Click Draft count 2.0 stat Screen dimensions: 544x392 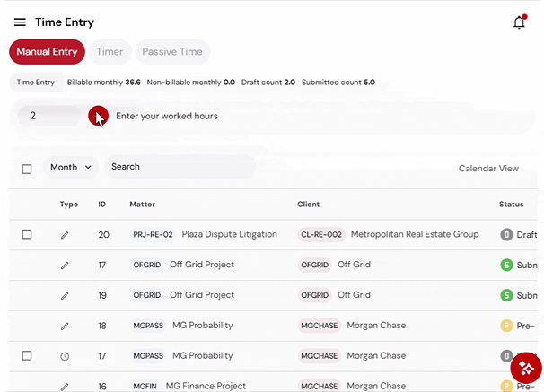click(x=268, y=83)
